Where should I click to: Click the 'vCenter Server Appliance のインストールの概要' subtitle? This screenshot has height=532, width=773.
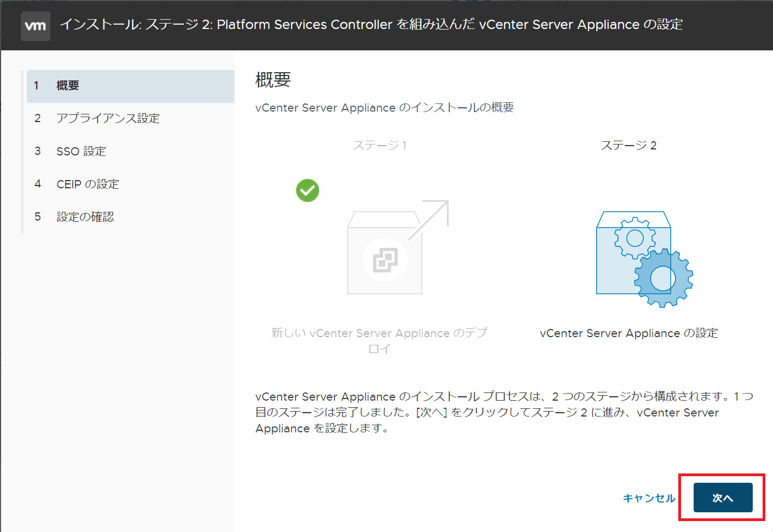385,108
